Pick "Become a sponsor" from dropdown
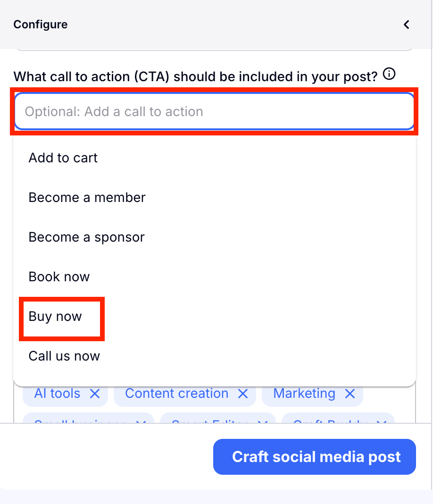Viewport: 433px width, 504px height. coord(87,237)
